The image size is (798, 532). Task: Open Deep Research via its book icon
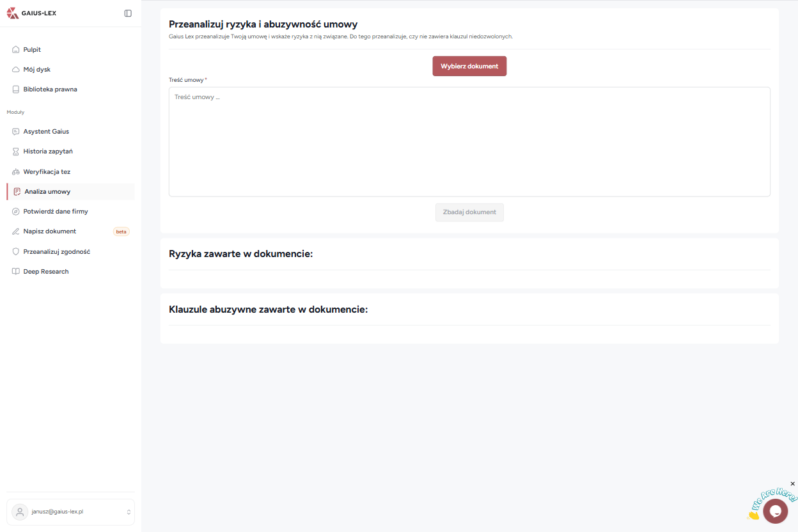14,271
